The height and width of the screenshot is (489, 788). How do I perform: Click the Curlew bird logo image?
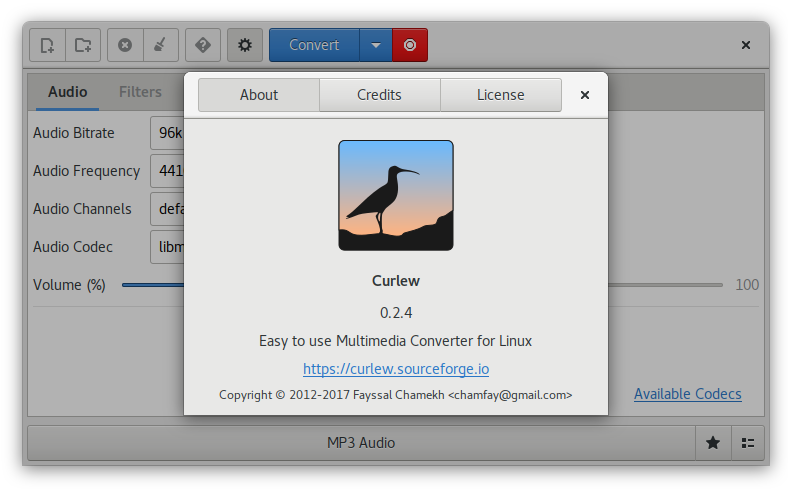(396, 195)
